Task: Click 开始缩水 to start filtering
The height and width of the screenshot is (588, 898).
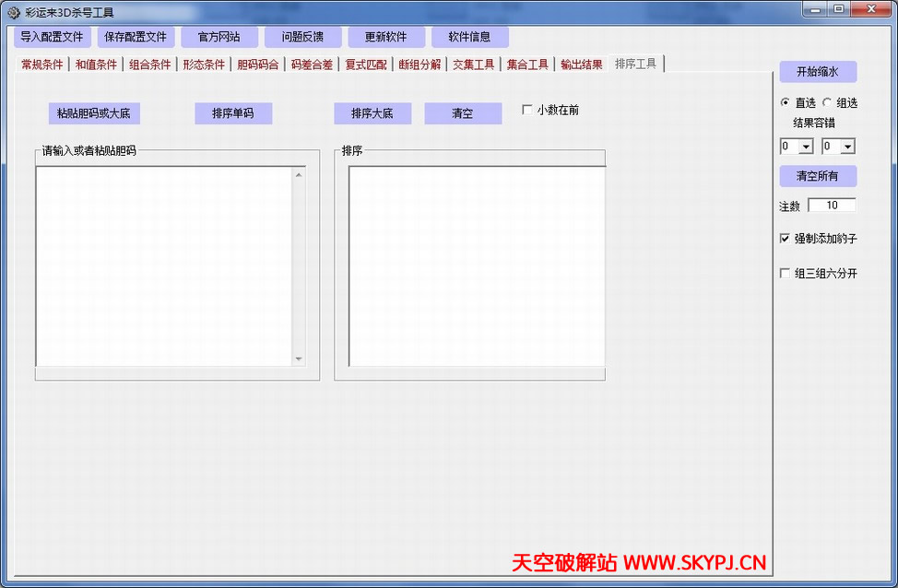Action: point(818,72)
